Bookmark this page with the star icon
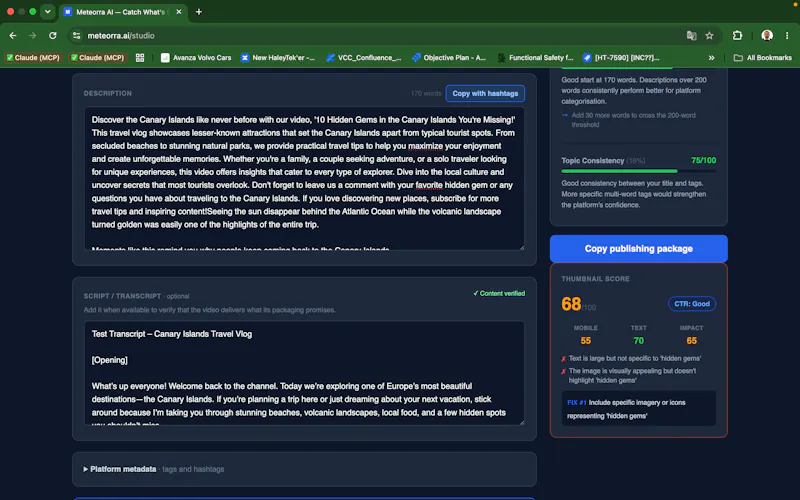 pyautogui.click(x=709, y=36)
